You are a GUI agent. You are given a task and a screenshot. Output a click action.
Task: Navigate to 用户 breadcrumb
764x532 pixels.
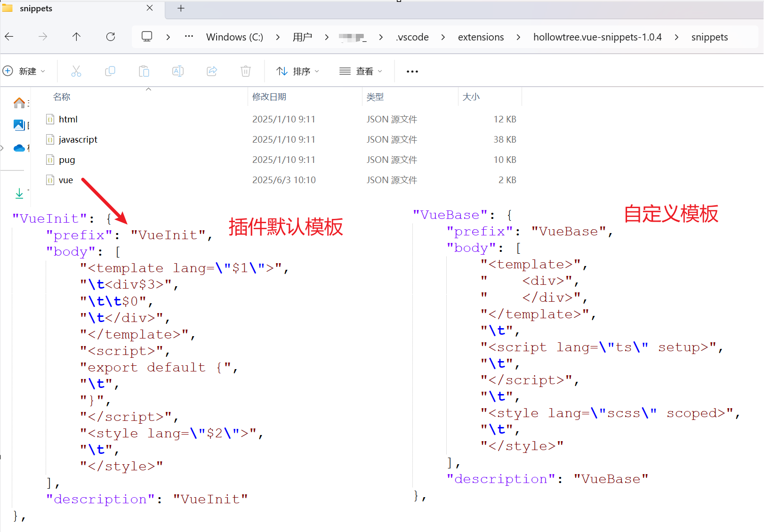coord(302,37)
